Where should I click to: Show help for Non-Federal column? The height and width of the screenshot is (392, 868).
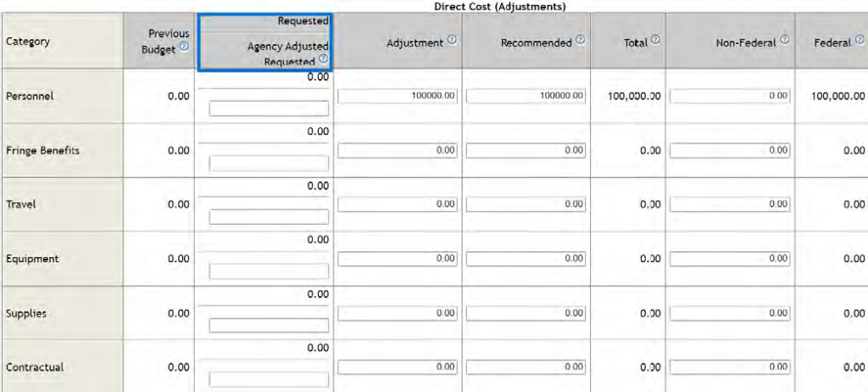coord(785,40)
